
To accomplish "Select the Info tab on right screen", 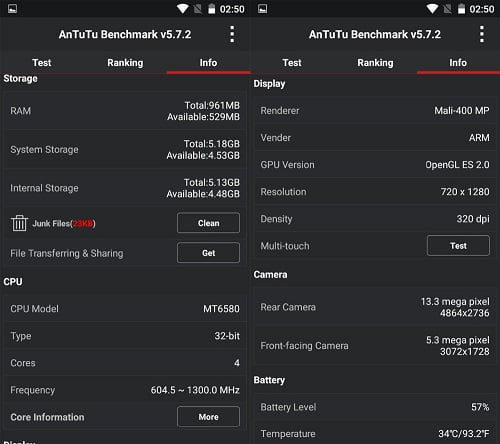I will click(458, 63).
